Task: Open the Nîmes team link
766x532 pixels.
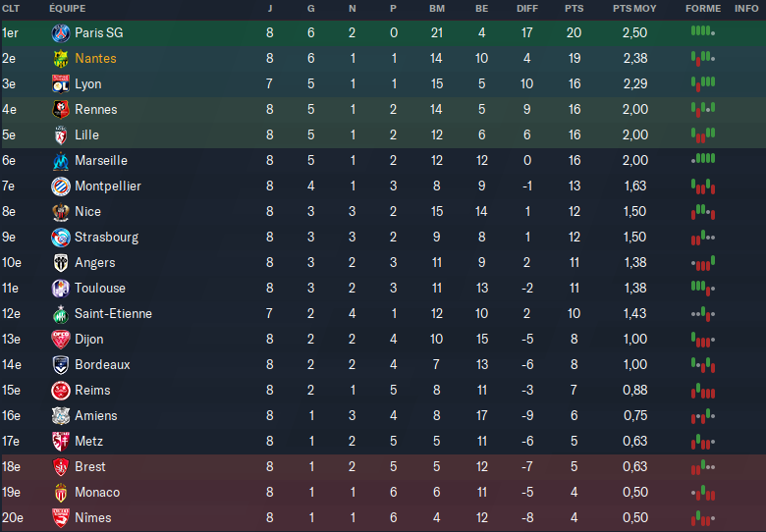Action: 93,518
